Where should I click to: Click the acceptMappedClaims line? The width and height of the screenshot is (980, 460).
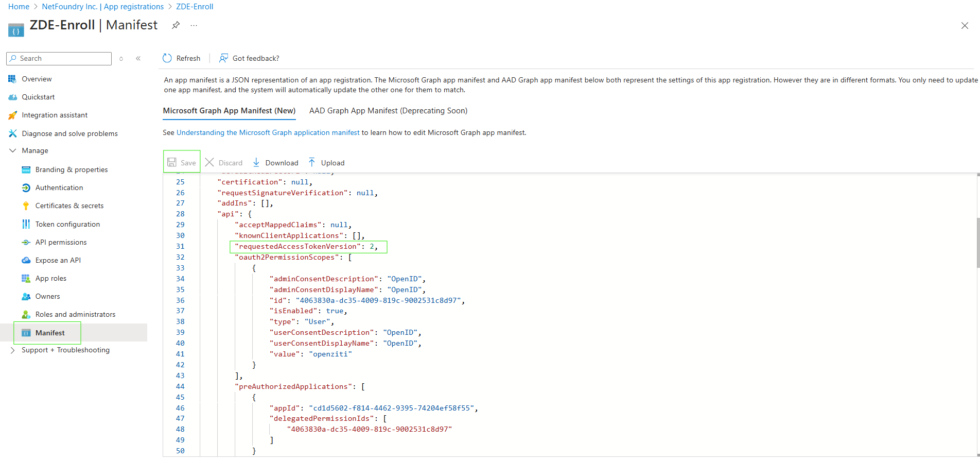click(293, 225)
